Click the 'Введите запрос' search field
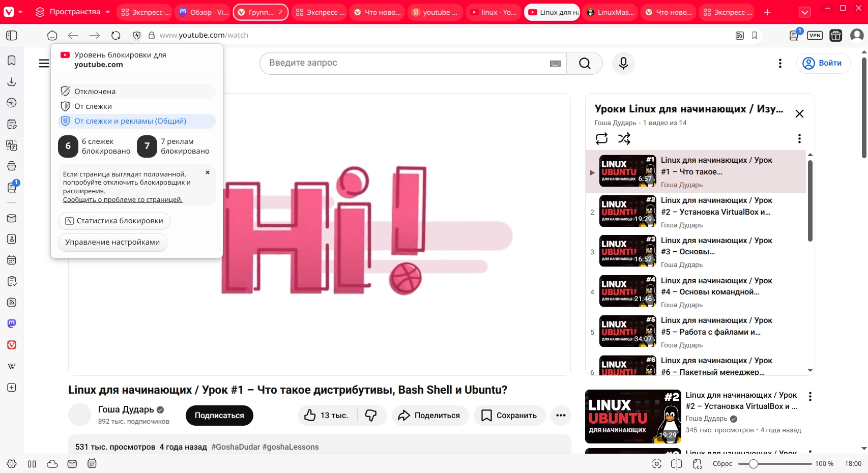The width and height of the screenshot is (868, 473). point(407,63)
